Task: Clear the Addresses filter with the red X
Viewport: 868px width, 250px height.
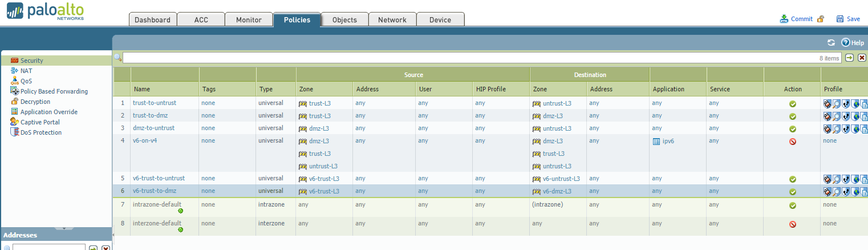Action: pyautogui.click(x=106, y=248)
